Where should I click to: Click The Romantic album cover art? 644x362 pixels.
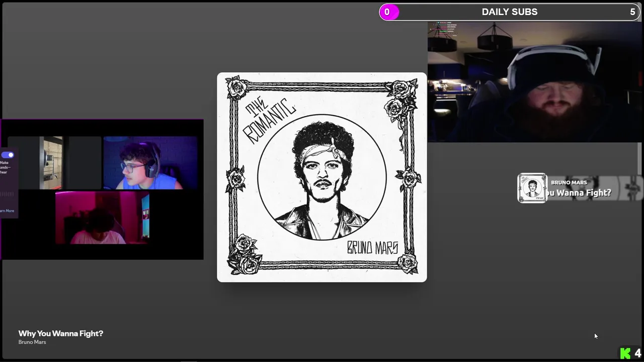322,177
